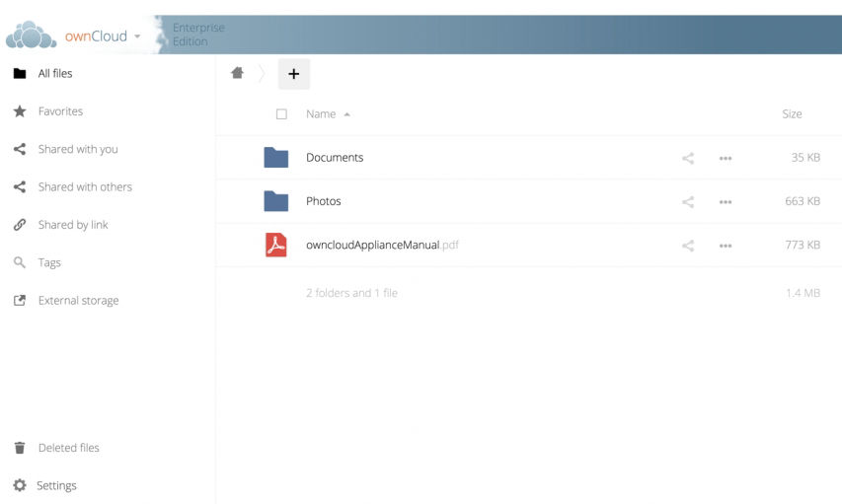Image resolution: width=842 pixels, height=504 pixels.
Task: Toggle the select-all files checkbox
Action: pyautogui.click(x=281, y=113)
